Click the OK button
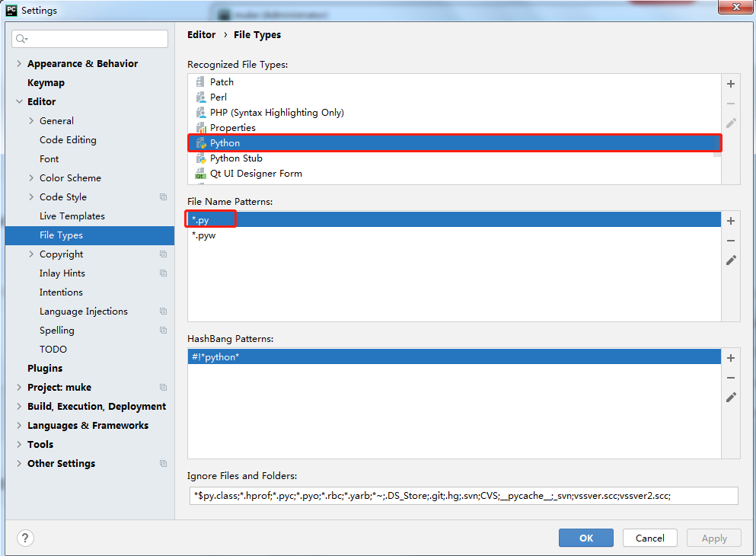Viewport: 756px width, 556px height. (585, 538)
